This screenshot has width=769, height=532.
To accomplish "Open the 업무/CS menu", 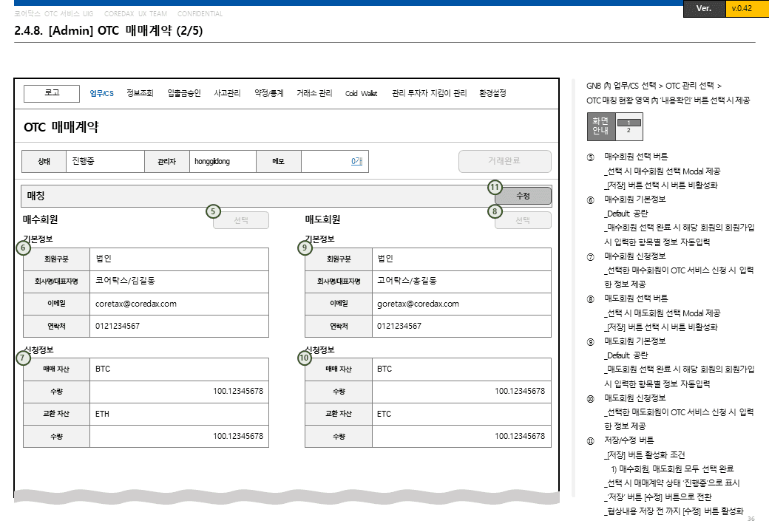I will (101, 93).
